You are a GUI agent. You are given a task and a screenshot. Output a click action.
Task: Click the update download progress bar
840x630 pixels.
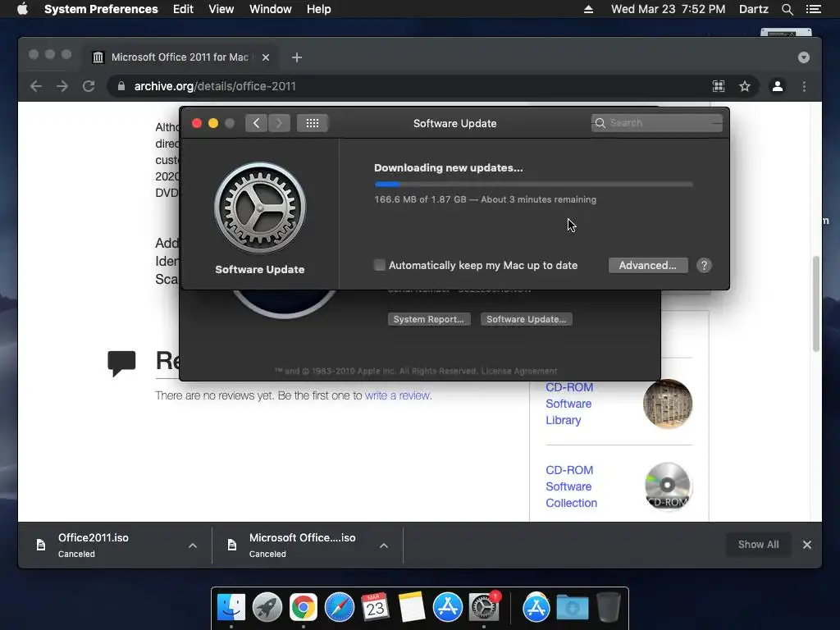(x=533, y=185)
